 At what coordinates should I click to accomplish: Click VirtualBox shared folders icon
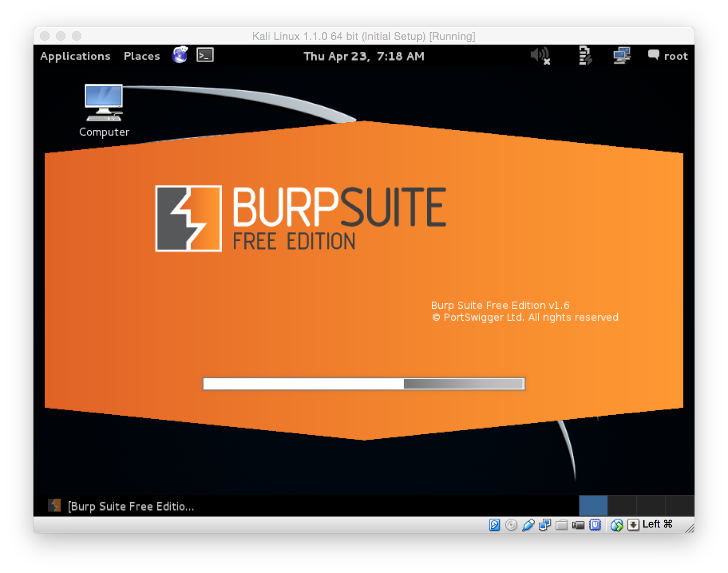click(x=561, y=525)
